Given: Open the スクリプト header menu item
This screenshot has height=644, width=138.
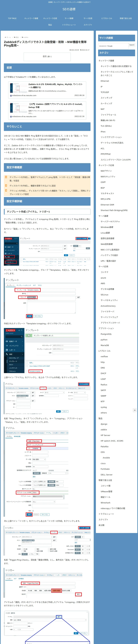Looking at the screenshot, I should click(x=88, y=25).
